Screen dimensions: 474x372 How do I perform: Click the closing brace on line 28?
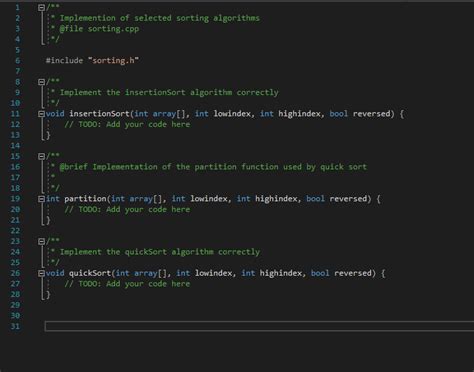tap(48, 294)
